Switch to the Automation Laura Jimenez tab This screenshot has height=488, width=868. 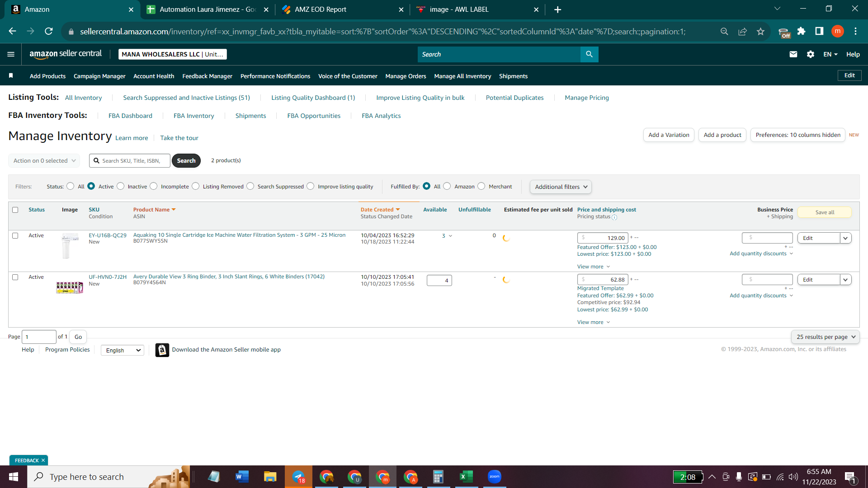(x=208, y=9)
